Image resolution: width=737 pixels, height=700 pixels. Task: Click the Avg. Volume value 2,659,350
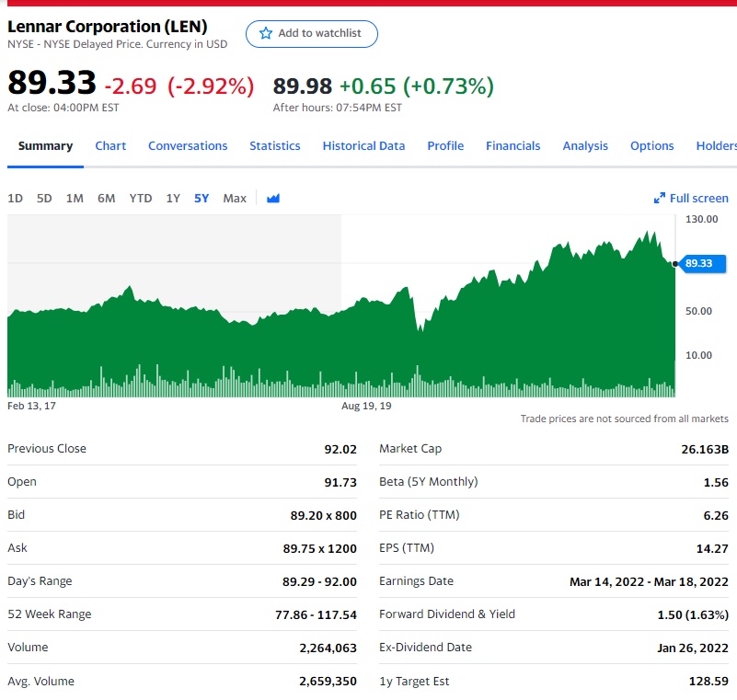click(x=328, y=682)
